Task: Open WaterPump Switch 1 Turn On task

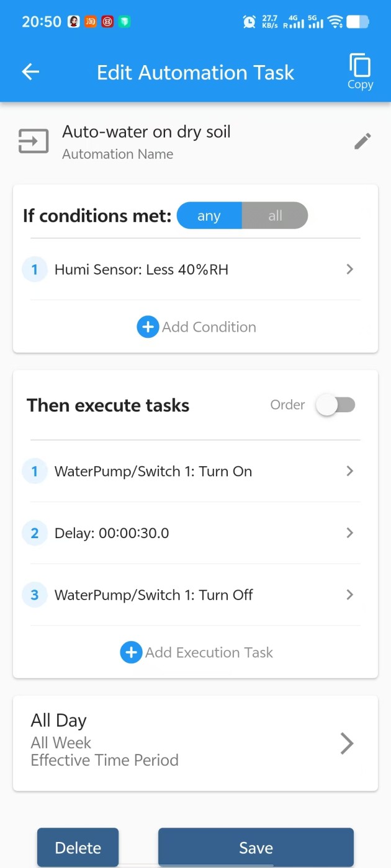Action: pyautogui.click(x=349, y=471)
